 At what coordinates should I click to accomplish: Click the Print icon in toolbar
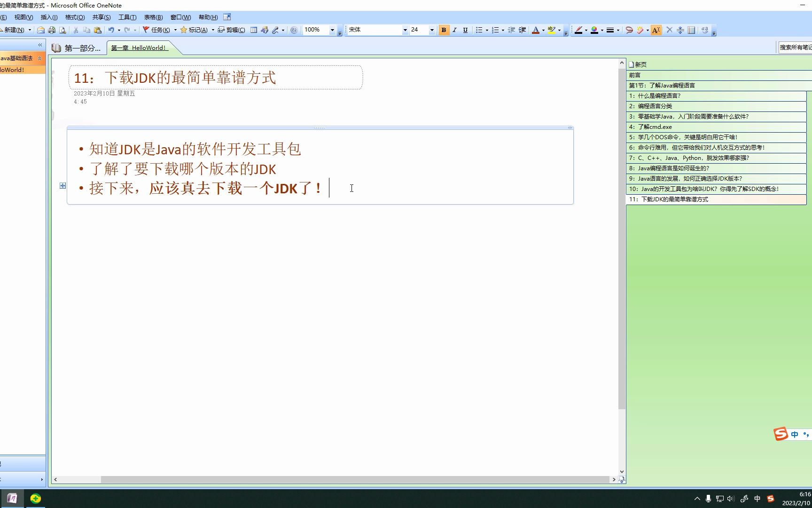(x=52, y=30)
